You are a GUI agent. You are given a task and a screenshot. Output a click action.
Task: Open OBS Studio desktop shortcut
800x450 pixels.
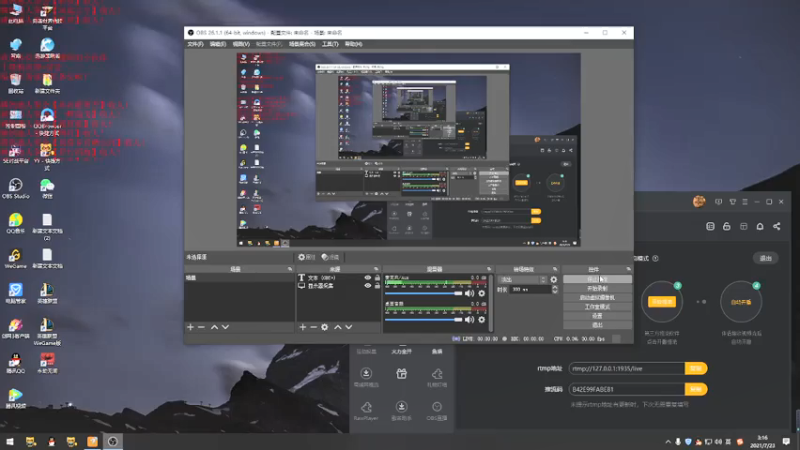(x=15, y=188)
